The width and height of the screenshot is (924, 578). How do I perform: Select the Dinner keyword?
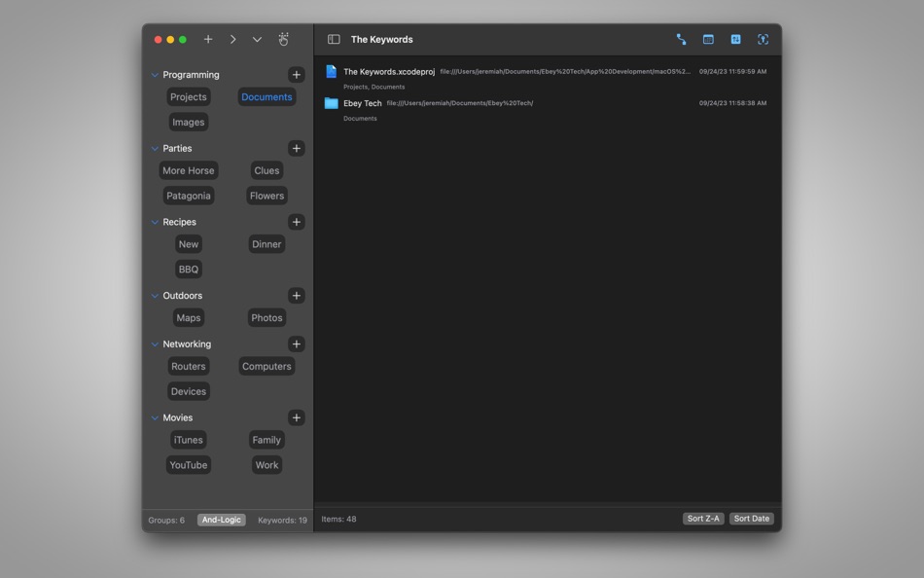click(x=267, y=244)
